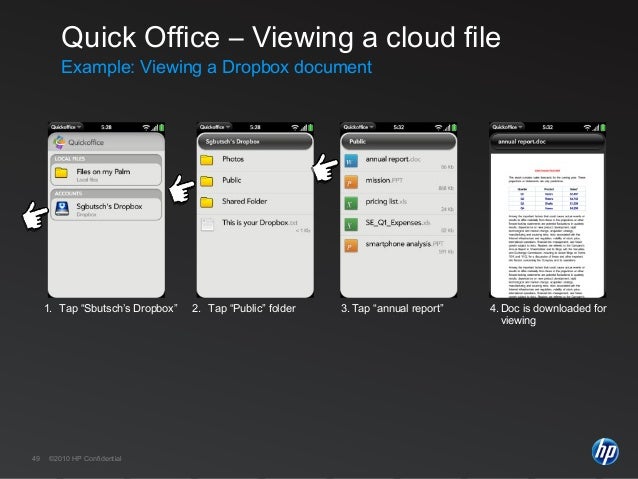Open the "Shared Folder" name
This screenshot has height=479, width=638.
point(245,201)
